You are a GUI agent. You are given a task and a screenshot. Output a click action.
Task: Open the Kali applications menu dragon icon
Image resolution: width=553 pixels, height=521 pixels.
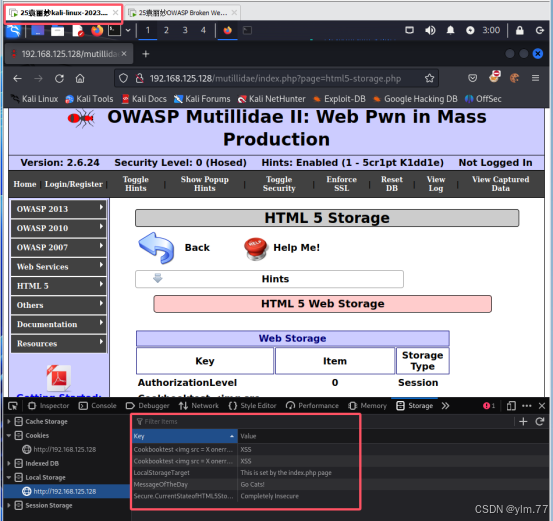tap(13, 30)
